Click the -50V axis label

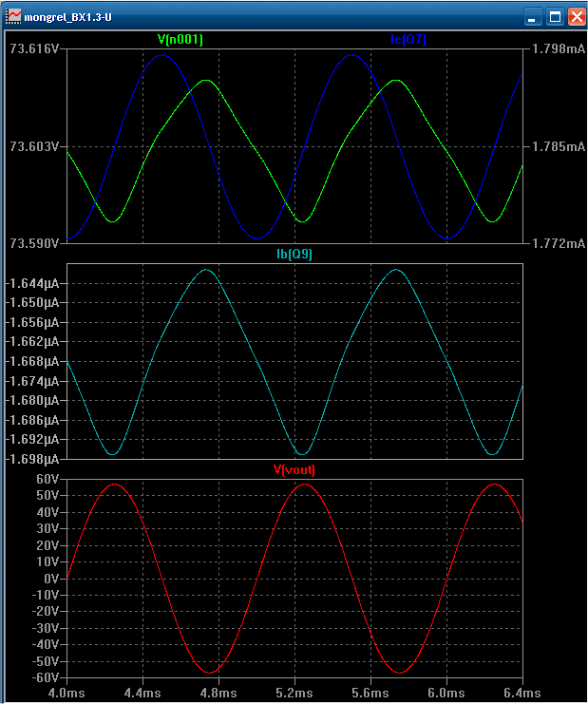pyautogui.click(x=46, y=662)
